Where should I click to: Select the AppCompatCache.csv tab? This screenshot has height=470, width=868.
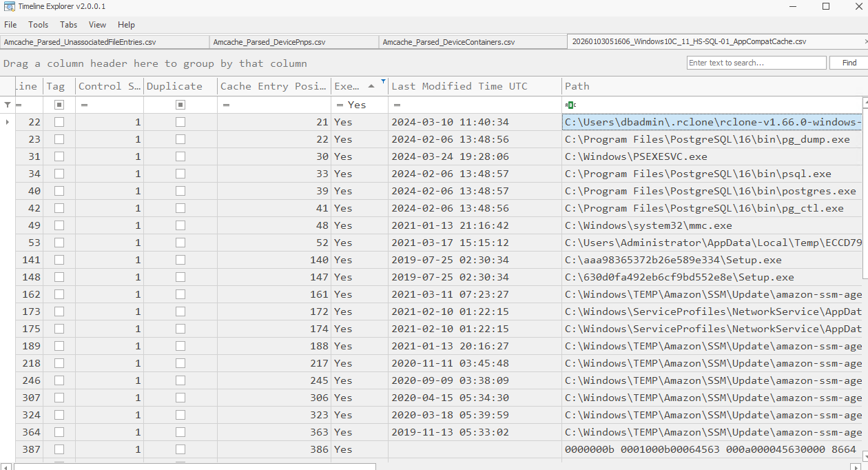(689, 41)
